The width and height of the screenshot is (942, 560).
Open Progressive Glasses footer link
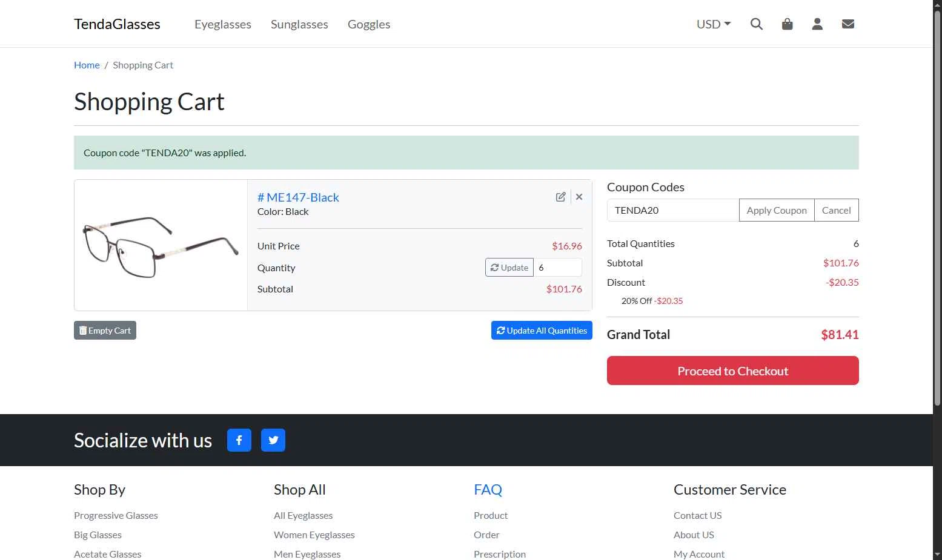click(x=116, y=515)
